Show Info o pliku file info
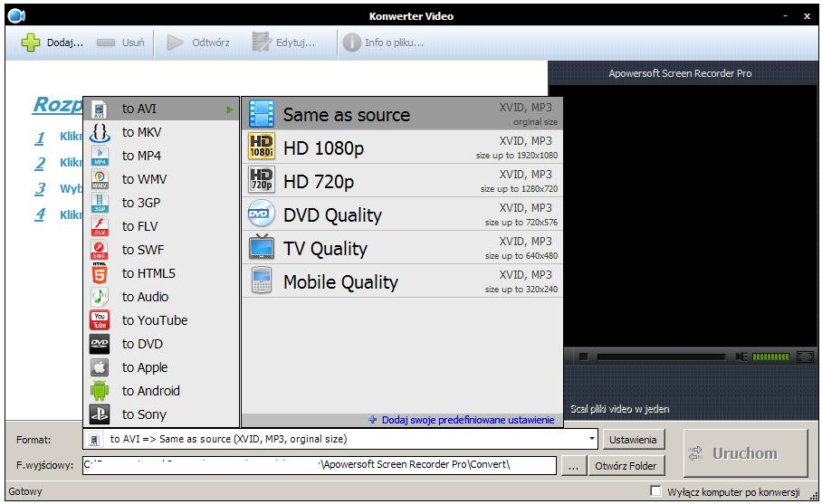 coord(383,43)
